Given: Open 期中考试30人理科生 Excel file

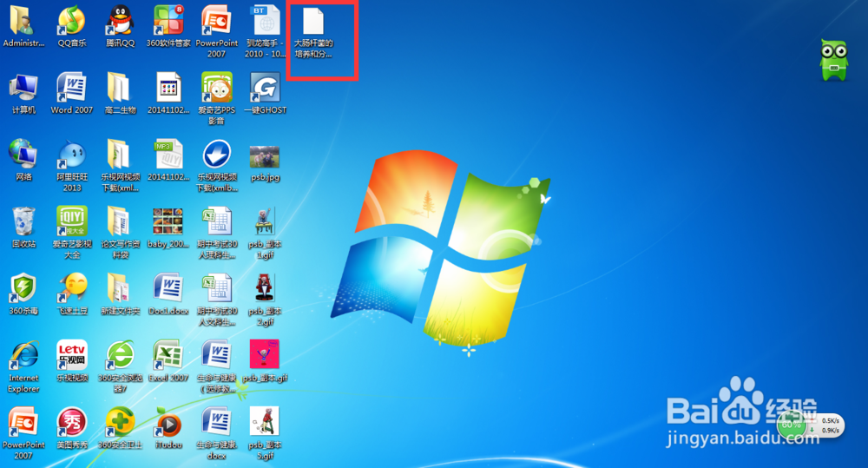Looking at the screenshot, I should click(216, 221).
